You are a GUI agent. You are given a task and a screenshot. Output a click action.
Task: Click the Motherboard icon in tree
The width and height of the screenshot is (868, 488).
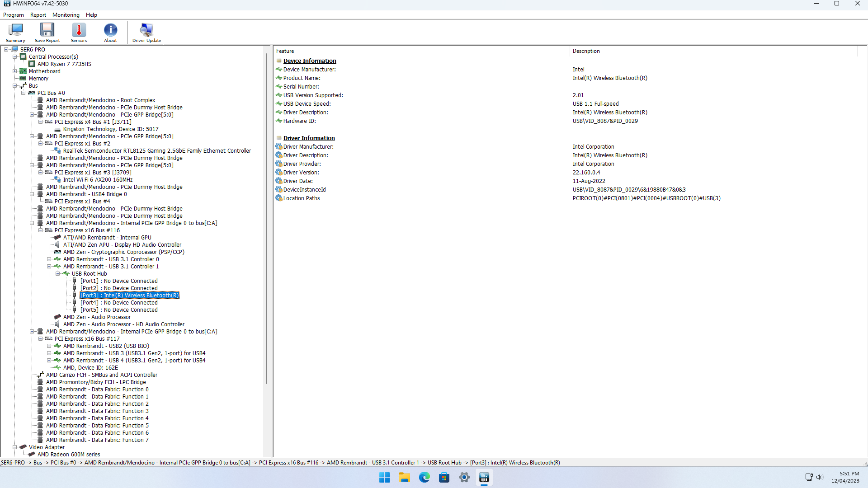(x=23, y=71)
